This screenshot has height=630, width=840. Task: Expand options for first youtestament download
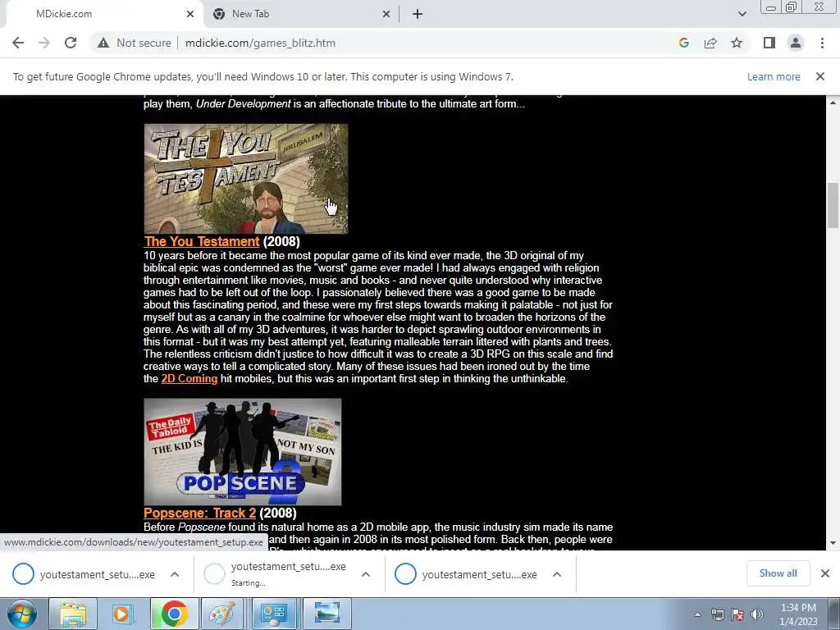coord(175,574)
